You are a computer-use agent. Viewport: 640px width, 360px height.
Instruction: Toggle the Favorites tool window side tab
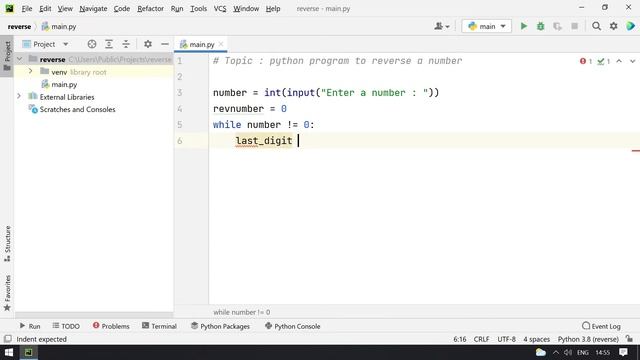7,292
